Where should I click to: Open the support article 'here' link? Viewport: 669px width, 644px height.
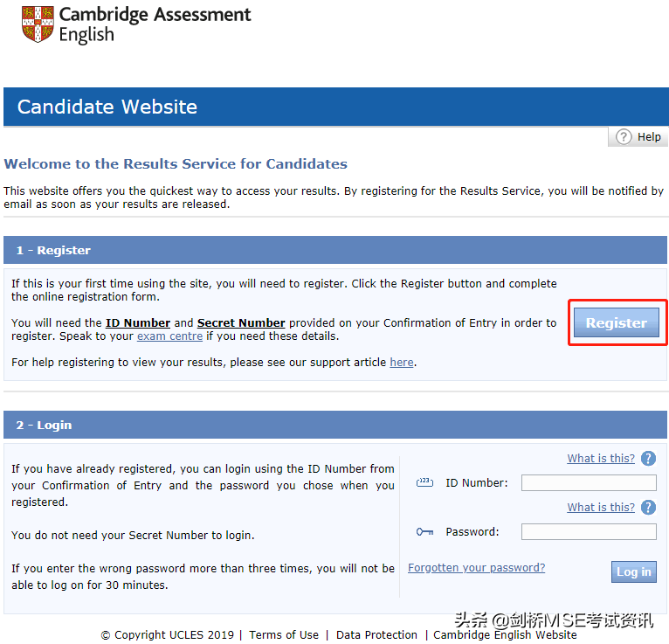point(402,363)
